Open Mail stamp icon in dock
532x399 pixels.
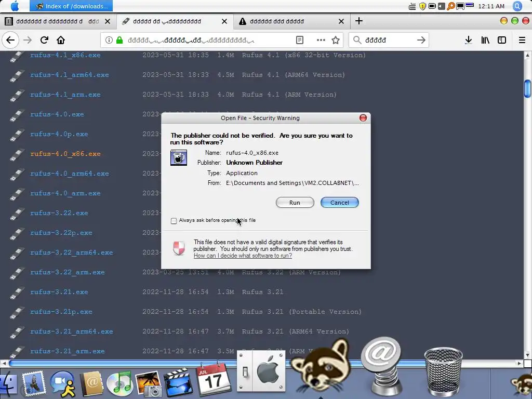click(33, 383)
